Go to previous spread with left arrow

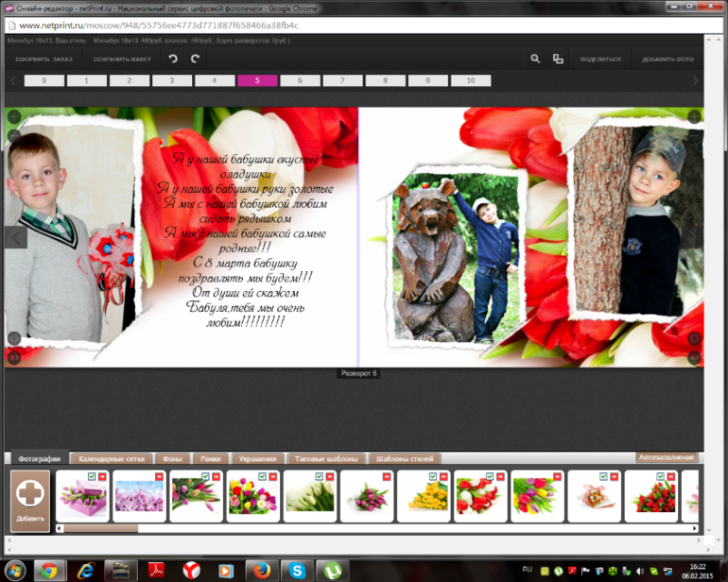click(16, 237)
